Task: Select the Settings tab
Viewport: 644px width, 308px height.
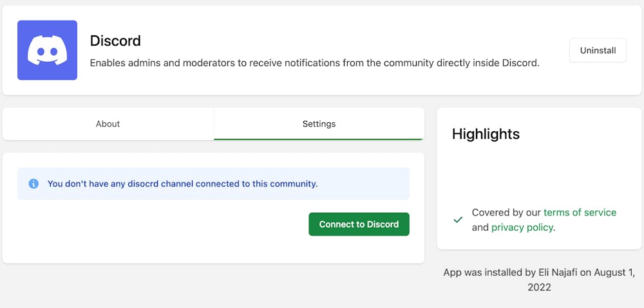Action: (319, 123)
